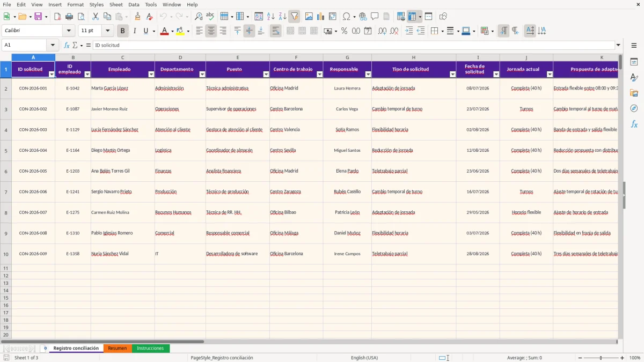The image size is (644, 362).
Task: Click the Save document icon
Action: (38, 17)
